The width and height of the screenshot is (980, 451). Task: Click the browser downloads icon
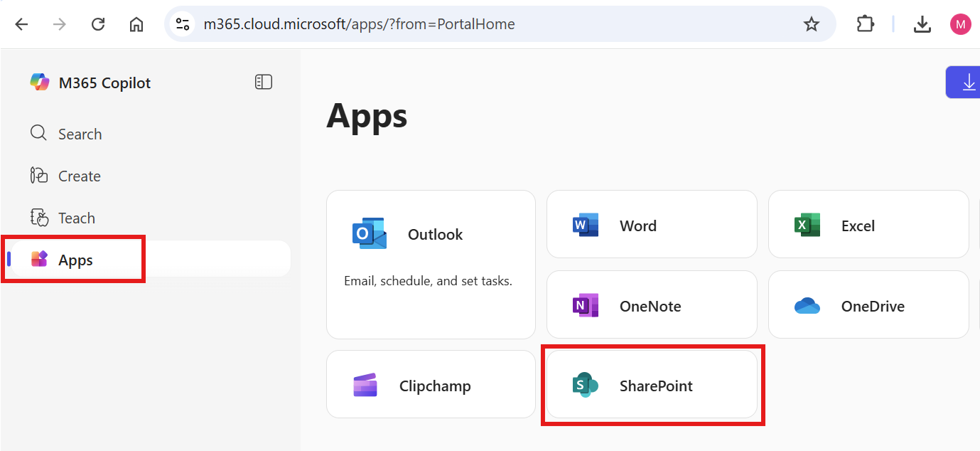[922, 24]
